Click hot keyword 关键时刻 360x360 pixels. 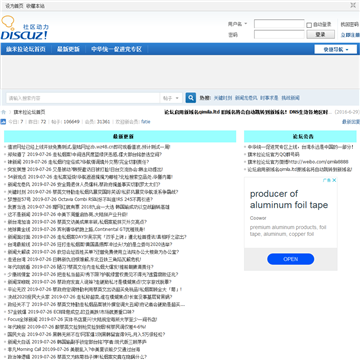(223, 98)
